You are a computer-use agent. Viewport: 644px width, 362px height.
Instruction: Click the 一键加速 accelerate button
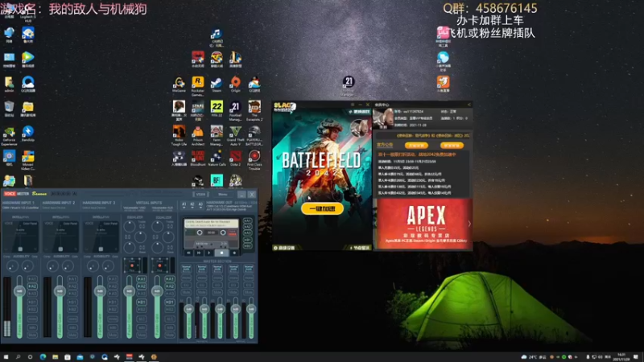[322, 208]
